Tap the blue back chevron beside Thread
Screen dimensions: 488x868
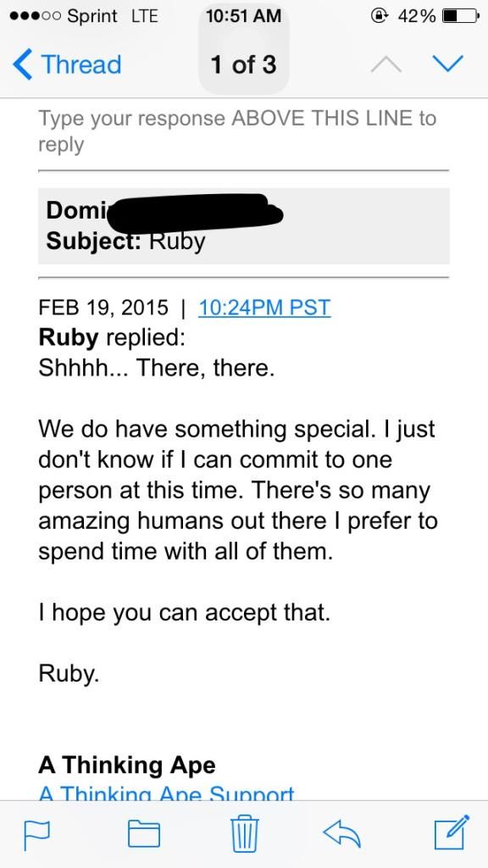click(22, 64)
